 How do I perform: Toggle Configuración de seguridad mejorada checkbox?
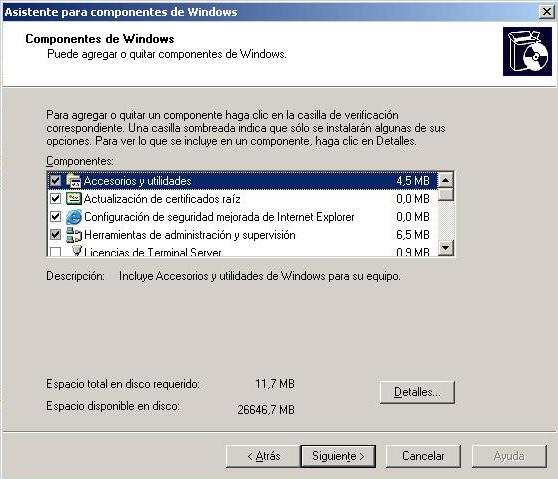[55, 217]
